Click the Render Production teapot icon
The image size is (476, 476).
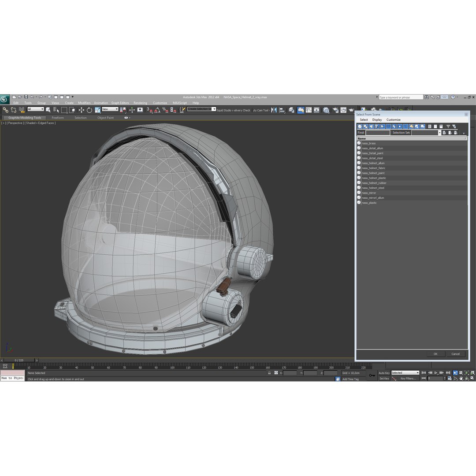pos(351,110)
